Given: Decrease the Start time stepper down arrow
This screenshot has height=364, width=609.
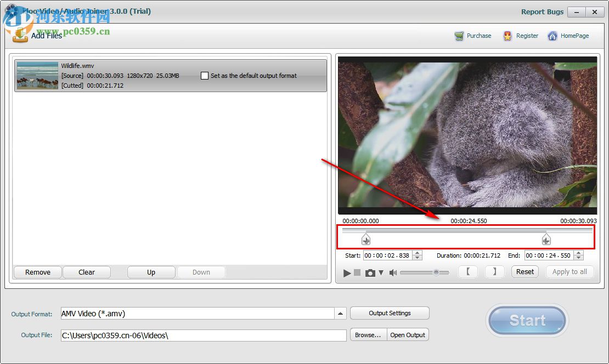Looking at the screenshot, I should coord(418,258).
